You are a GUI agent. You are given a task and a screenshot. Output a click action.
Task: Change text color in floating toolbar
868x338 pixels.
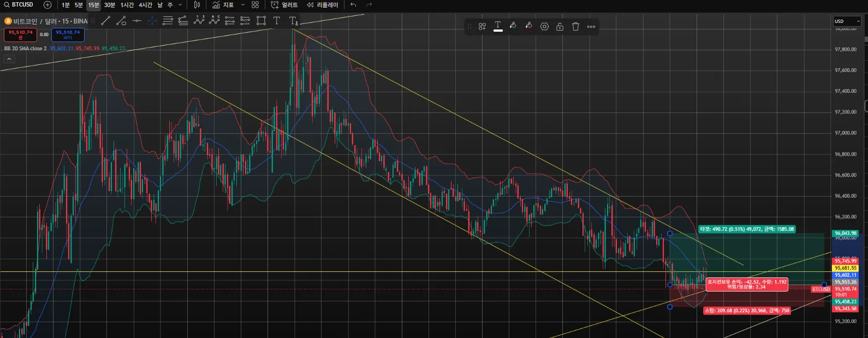tap(498, 26)
